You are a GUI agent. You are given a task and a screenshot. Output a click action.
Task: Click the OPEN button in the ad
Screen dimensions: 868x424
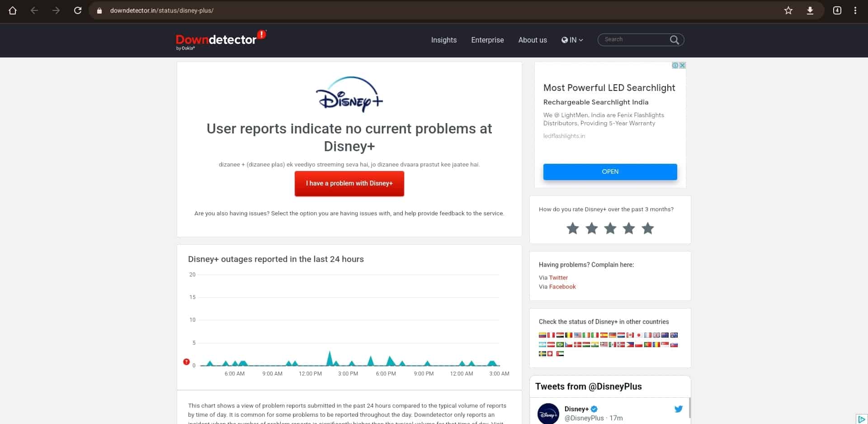click(x=610, y=172)
